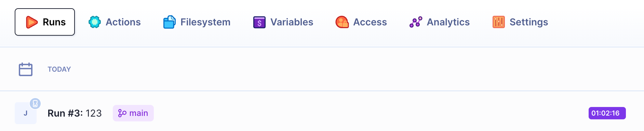Screen dimensions: 644x131
Task: Open the Actions tab
Action: pos(115,22)
